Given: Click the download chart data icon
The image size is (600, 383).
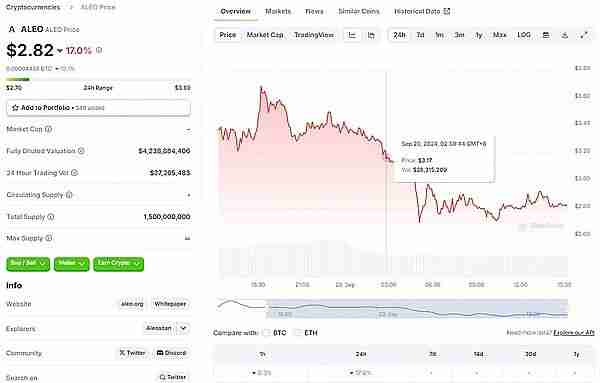Looking at the screenshot, I should [565, 35].
